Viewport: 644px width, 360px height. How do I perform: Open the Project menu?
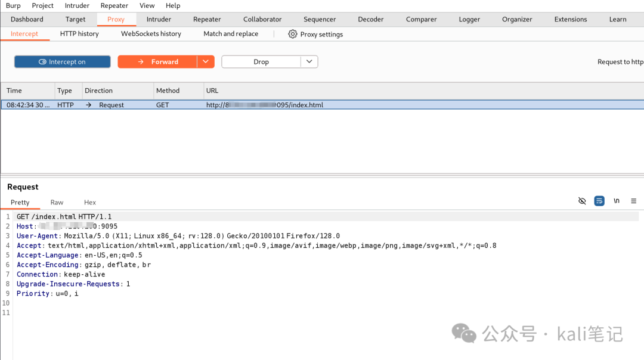point(43,5)
